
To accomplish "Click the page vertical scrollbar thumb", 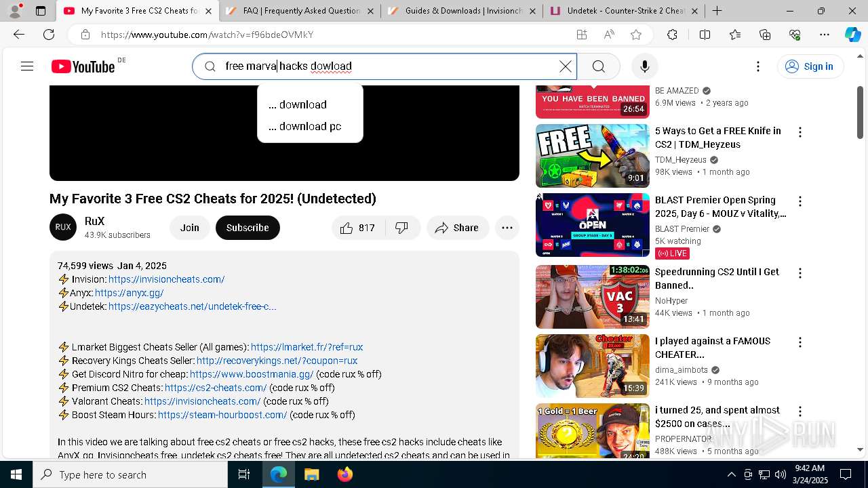I will [860, 113].
